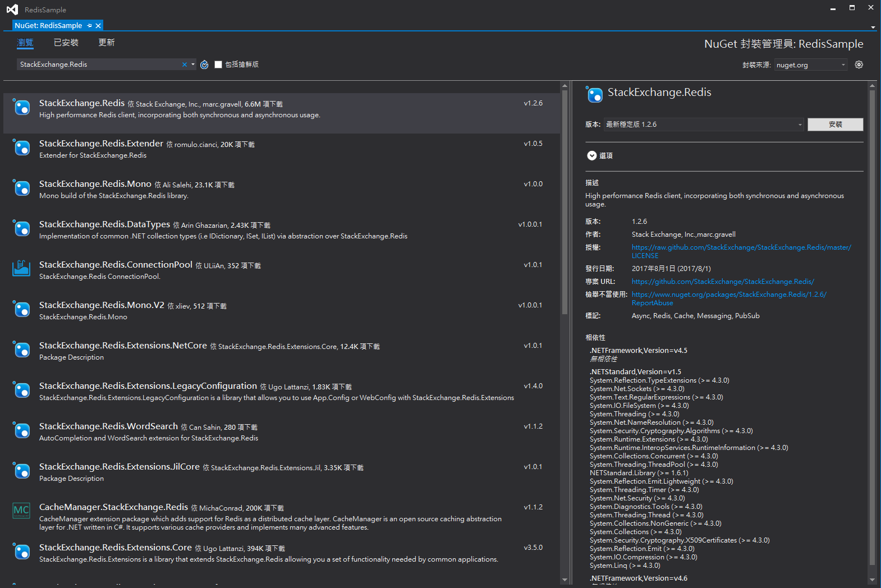Open the version selection dropdown showing 1.2.6

704,125
